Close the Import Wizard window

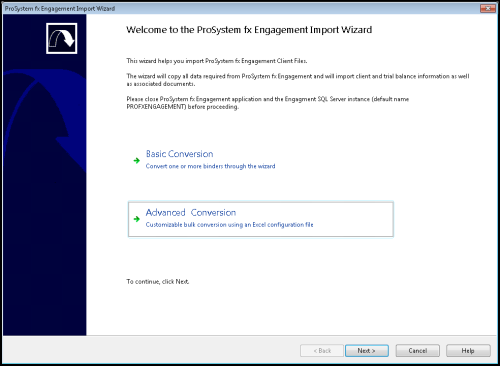click(x=488, y=8)
